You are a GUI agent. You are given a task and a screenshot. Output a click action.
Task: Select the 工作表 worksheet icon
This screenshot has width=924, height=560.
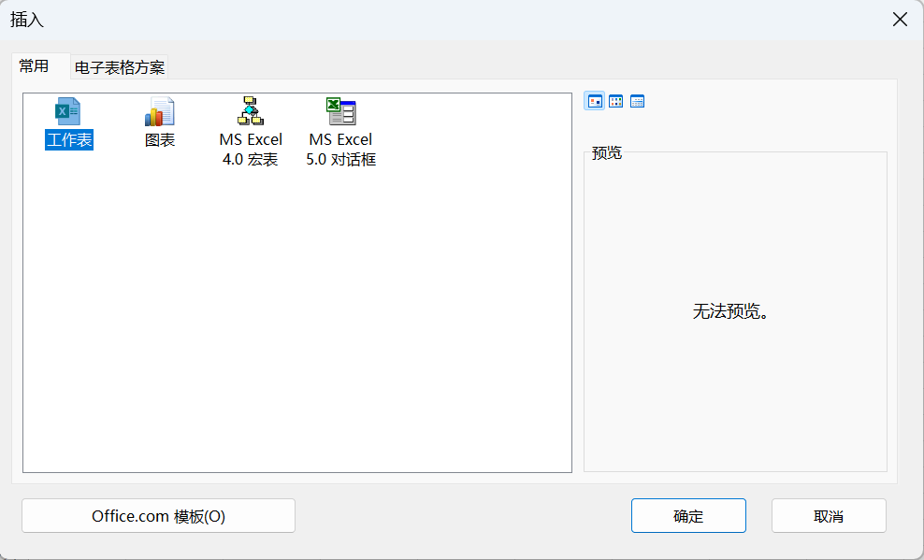pyautogui.click(x=67, y=111)
